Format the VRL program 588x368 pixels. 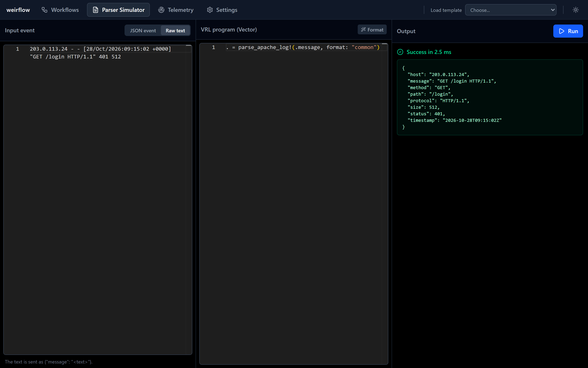click(372, 29)
